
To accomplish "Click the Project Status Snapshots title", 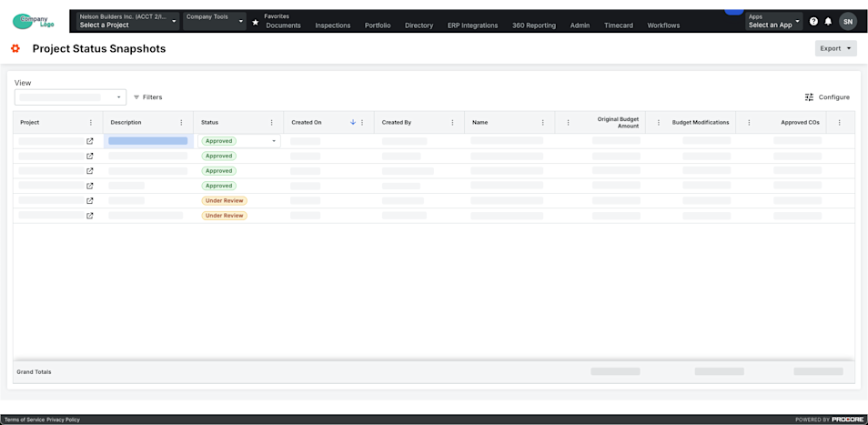I will pos(99,49).
